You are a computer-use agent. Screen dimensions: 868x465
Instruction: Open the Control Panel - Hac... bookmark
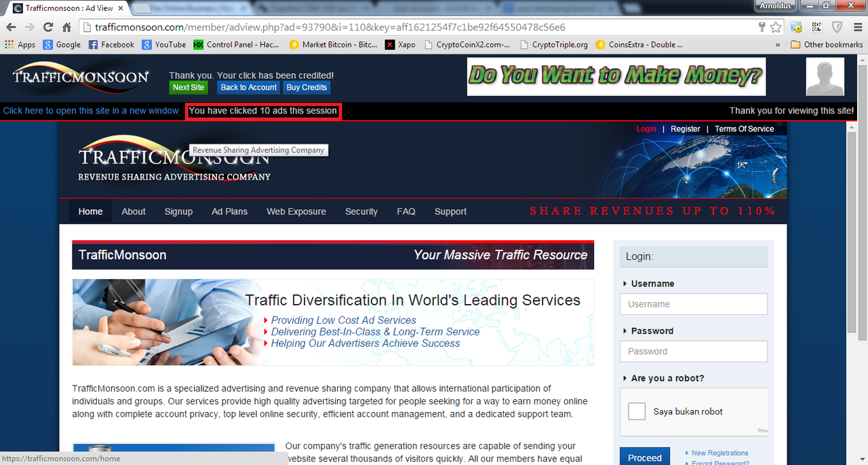[236, 45]
